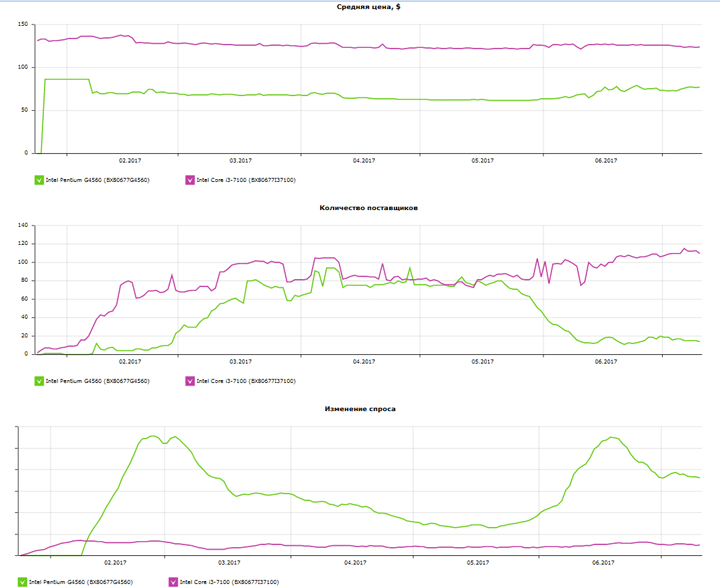Screen dimensions: 720x587
Task: Click the 140 value on suppliers chart axis
Action: (x=23, y=226)
